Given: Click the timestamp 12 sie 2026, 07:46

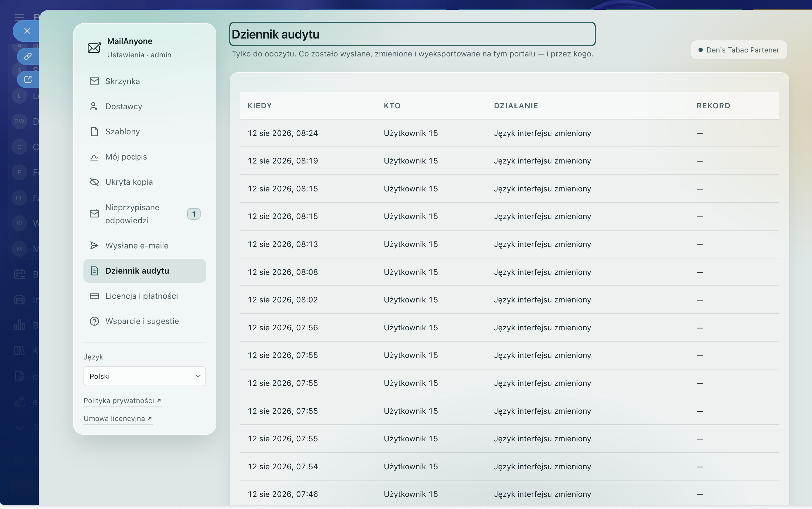Looking at the screenshot, I should tap(283, 494).
